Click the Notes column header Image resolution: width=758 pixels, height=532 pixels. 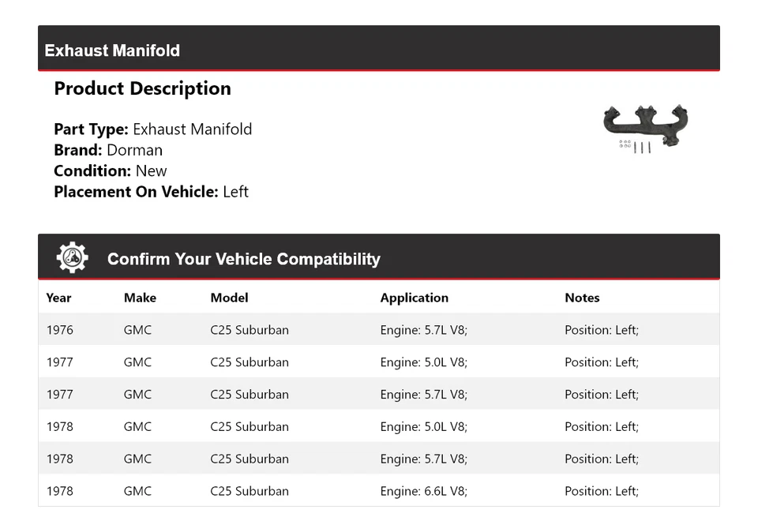582,298
